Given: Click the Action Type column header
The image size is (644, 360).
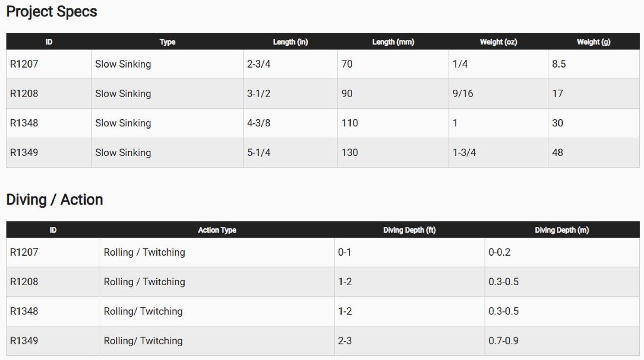Looking at the screenshot, I should (x=217, y=230).
